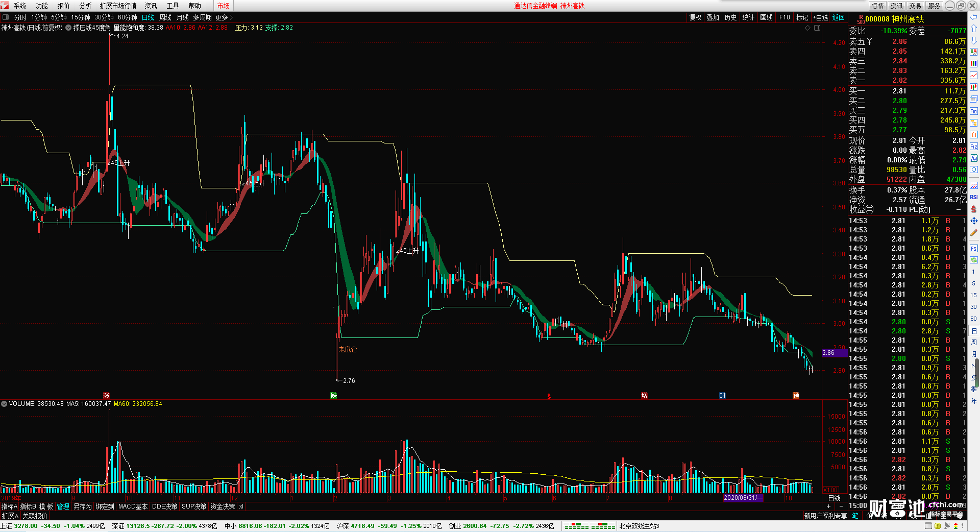
Task: Click the green refresh icon in sidebar
Action: coord(973,260)
